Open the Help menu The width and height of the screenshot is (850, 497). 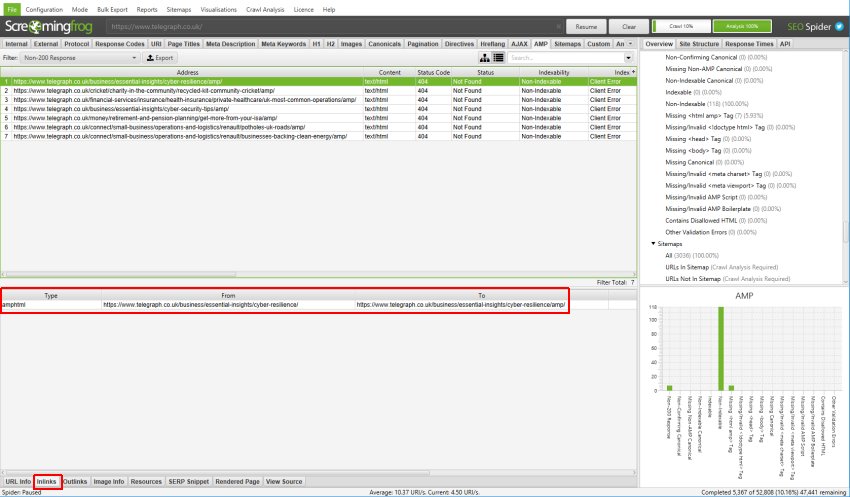(329, 9)
